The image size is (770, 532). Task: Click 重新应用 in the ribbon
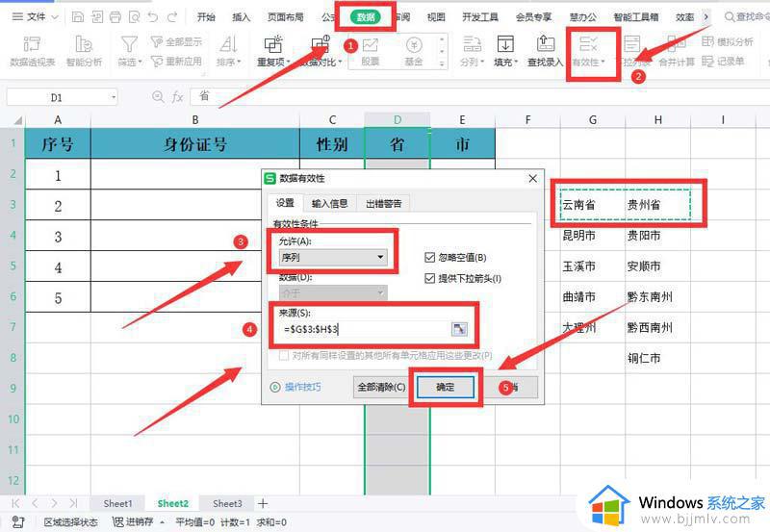tap(176, 62)
